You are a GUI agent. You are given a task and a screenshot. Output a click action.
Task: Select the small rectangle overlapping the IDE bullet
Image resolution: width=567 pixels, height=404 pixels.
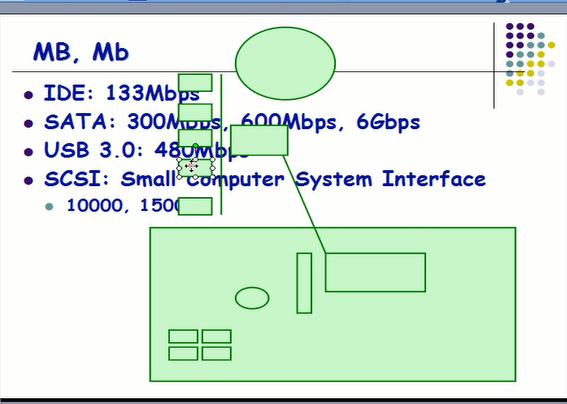pos(195,82)
